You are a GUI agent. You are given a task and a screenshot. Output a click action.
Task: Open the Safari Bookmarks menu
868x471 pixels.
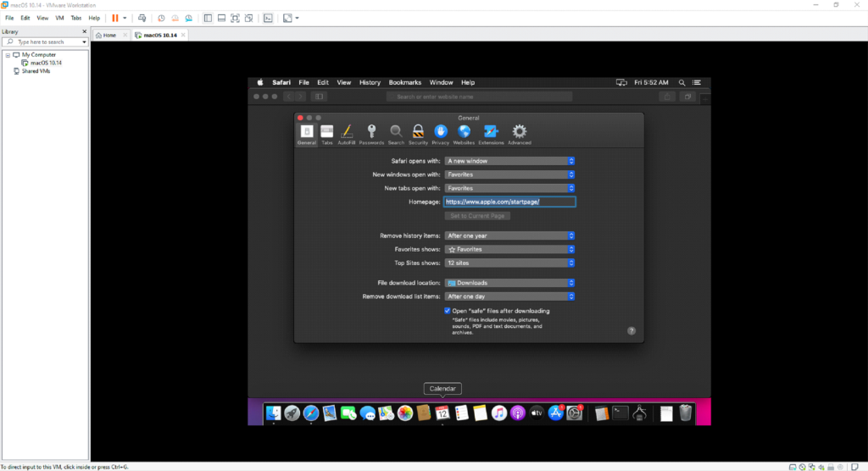[x=404, y=82]
